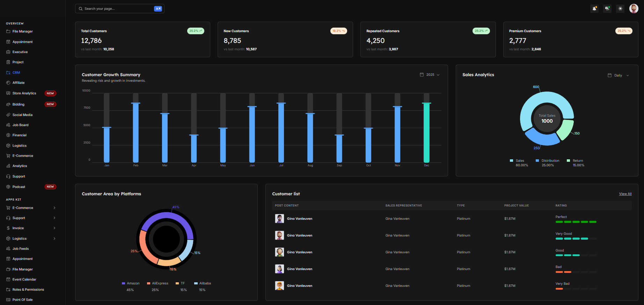Open the Social Media menu item
The width and height of the screenshot is (644, 305).
coord(22,115)
